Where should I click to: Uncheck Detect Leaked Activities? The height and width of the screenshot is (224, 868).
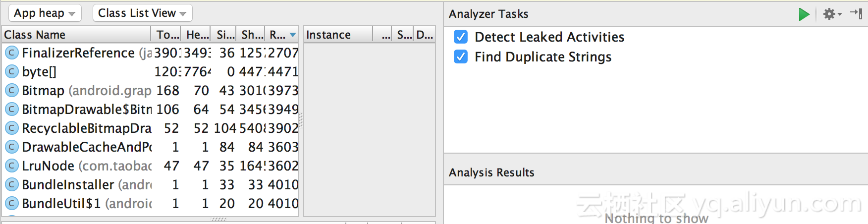pyautogui.click(x=461, y=37)
